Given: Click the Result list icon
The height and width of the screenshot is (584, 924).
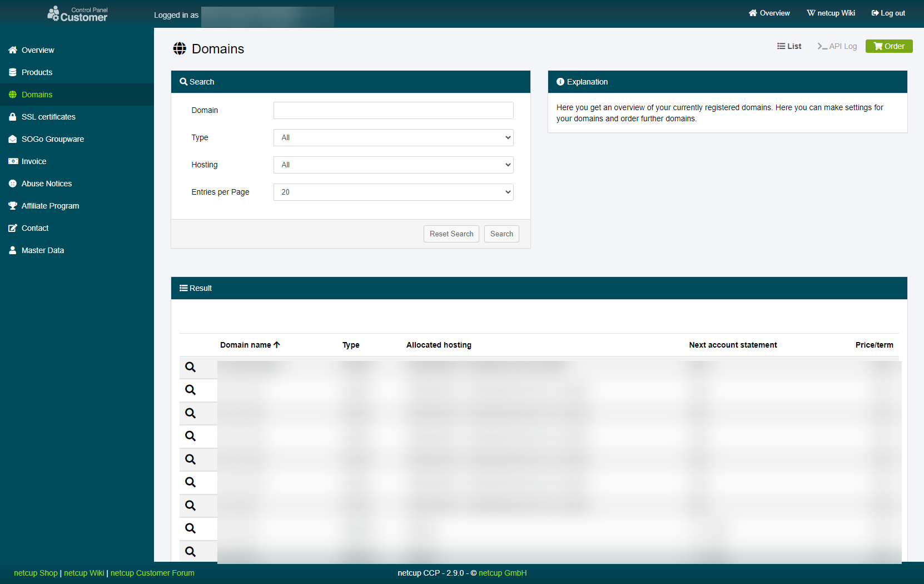Looking at the screenshot, I should click(183, 288).
